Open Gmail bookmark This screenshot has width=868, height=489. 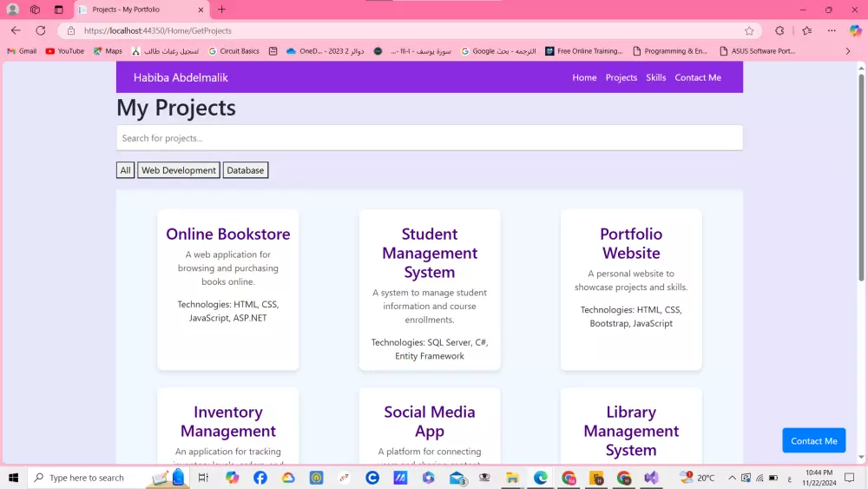point(22,51)
